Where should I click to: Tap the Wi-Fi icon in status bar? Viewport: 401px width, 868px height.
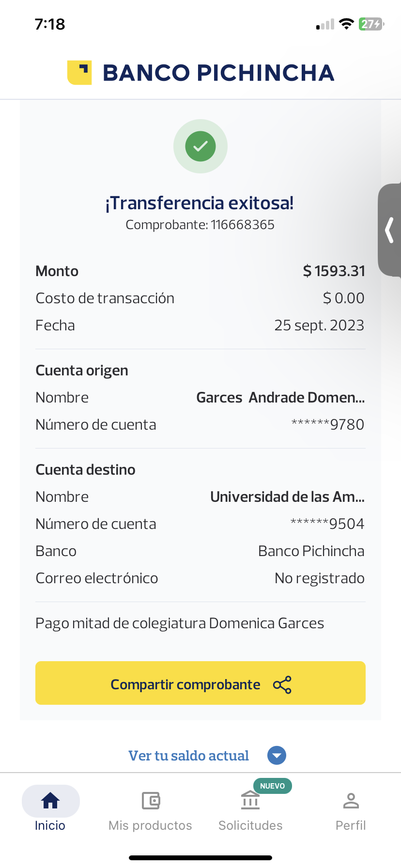click(346, 24)
